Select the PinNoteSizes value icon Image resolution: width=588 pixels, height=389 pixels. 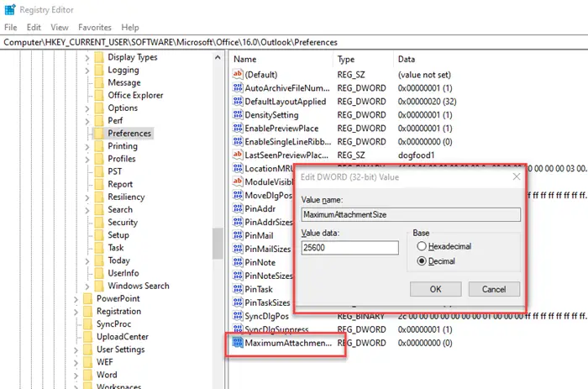(x=238, y=276)
